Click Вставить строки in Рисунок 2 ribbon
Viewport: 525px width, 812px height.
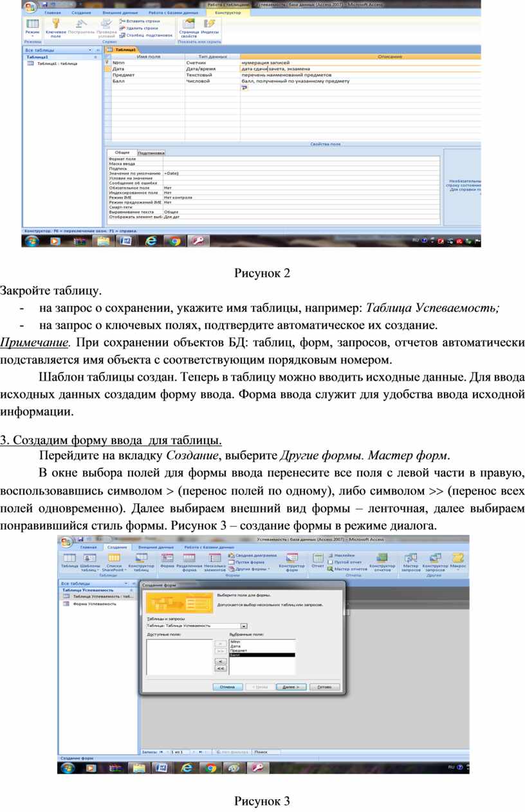(x=140, y=21)
